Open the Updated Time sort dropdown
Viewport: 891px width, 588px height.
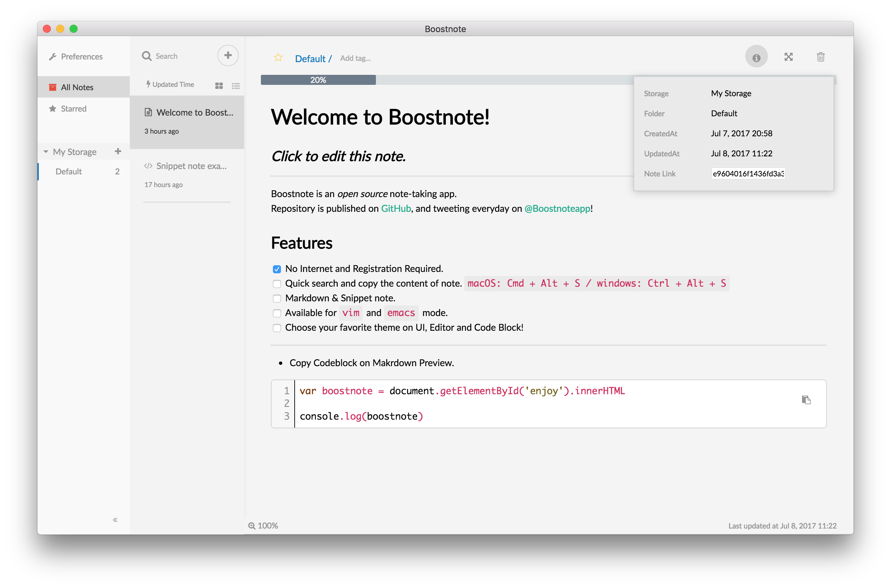pos(170,85)
